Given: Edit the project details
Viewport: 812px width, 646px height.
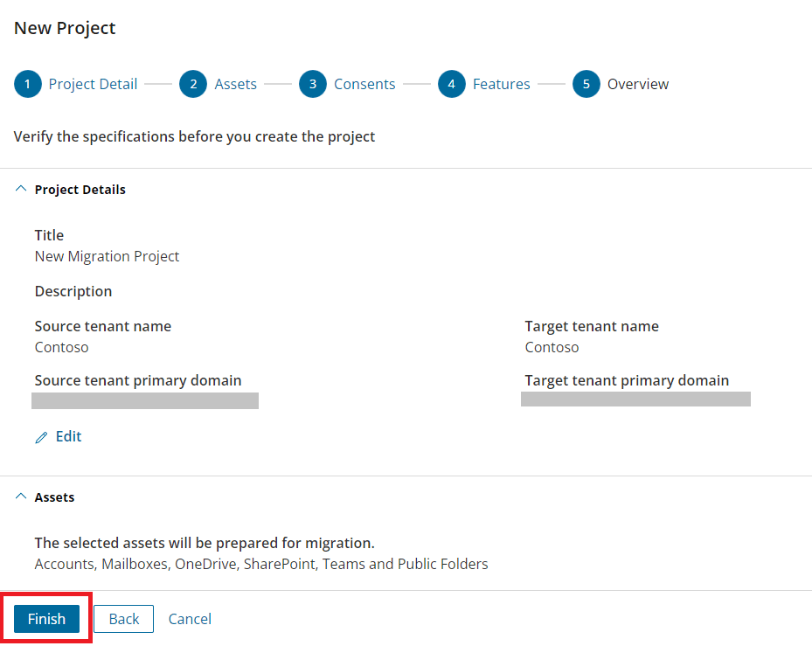Looking at the screenshot, I should pos(68,437).
